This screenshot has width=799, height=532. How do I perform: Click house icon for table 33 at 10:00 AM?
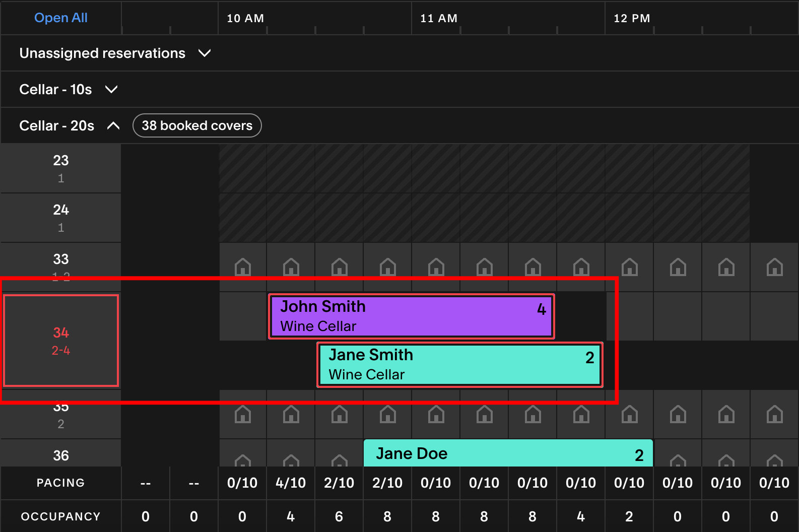[243, 267]
